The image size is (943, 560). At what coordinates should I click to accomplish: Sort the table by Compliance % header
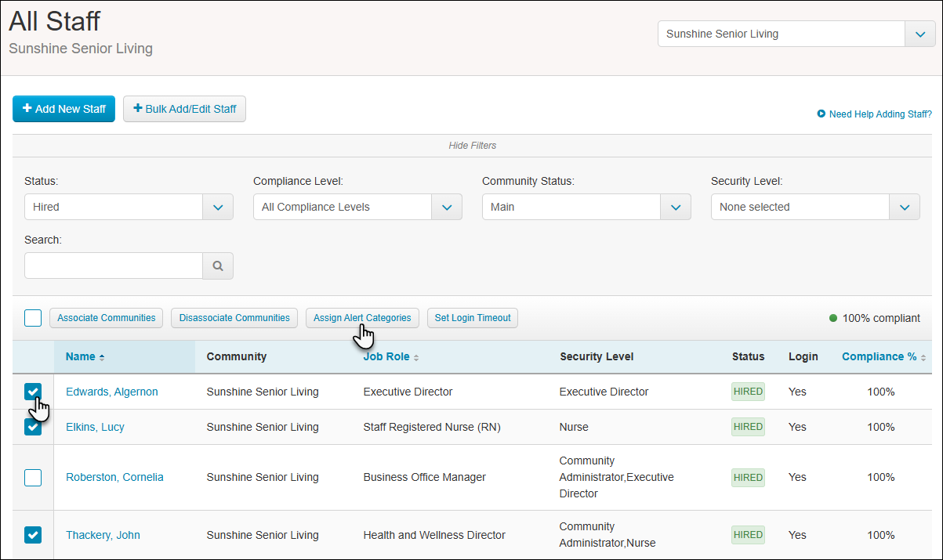click(879, 356)
